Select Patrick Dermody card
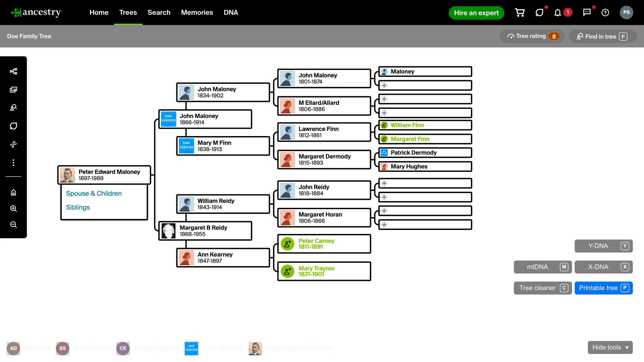The image size is (644, 362). pos(425,153)
